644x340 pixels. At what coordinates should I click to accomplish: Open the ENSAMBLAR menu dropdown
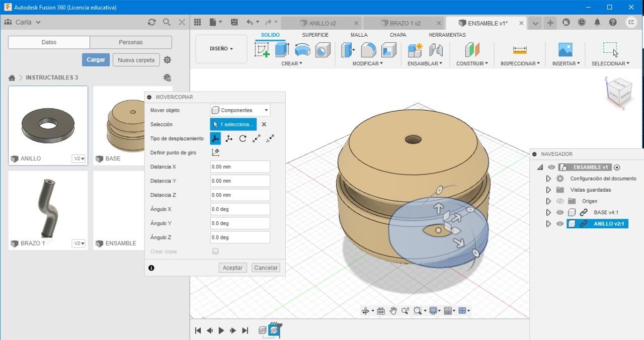(x=425, y=63)
